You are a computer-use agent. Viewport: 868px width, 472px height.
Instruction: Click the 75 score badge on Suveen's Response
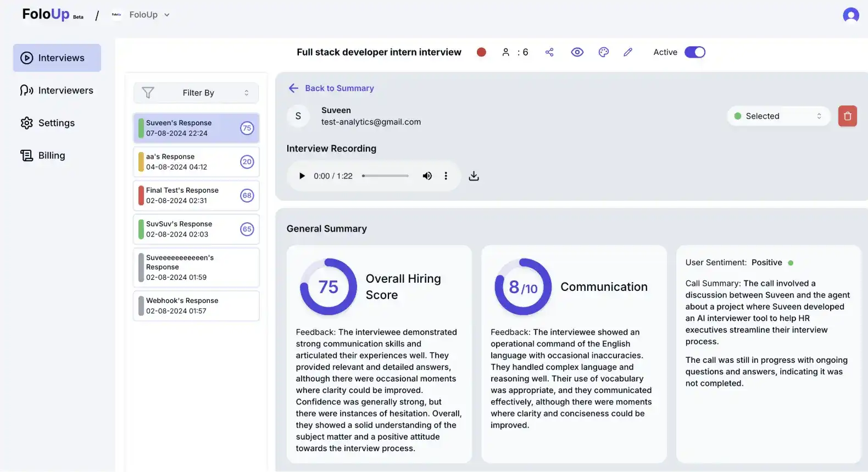coord(247,128)
